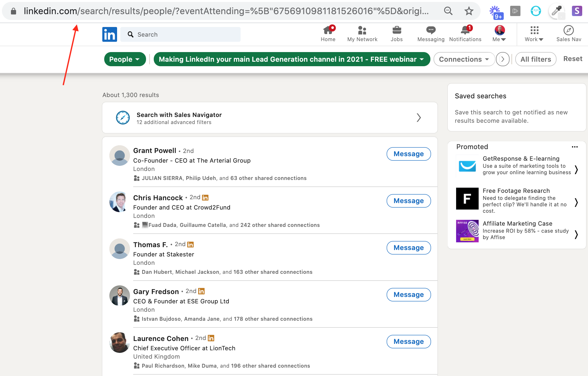Open the Me profile dropdown

coord(500,34)
